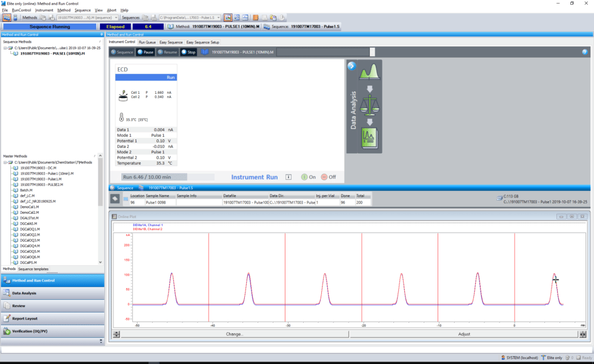Collapse the Master Methods folder tree node
This screenshot has height=364, width=594.
tap(5, 162)
